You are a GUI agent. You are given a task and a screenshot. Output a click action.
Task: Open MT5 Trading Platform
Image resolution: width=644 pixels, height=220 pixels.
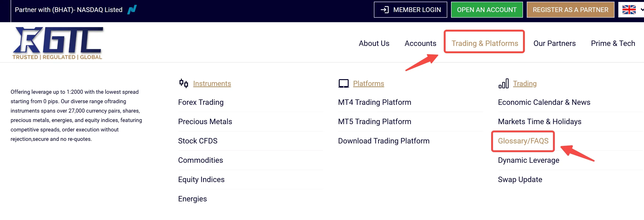click(x=374, y=121)
